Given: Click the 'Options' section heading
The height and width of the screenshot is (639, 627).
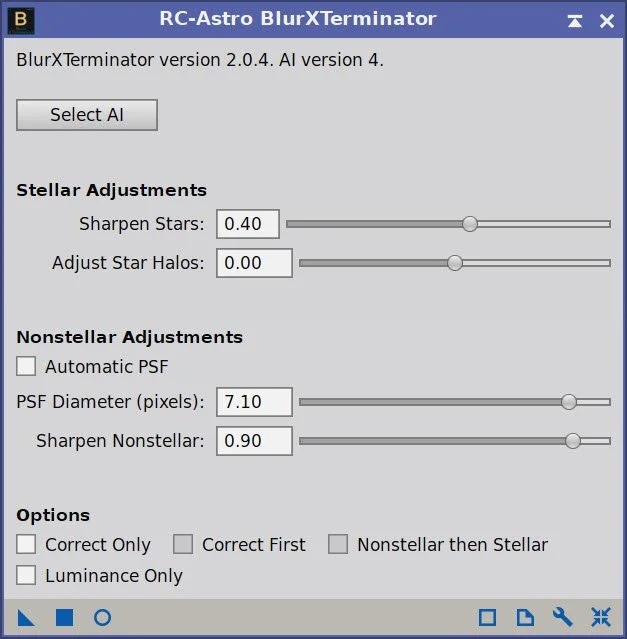Looking at the screenshot, I should (x=53, y=516).
